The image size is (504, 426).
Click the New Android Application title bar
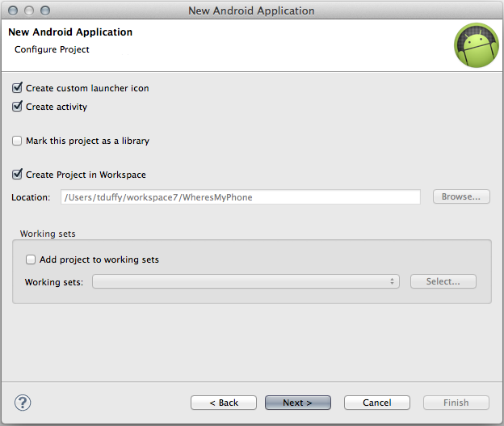point(251,11)
